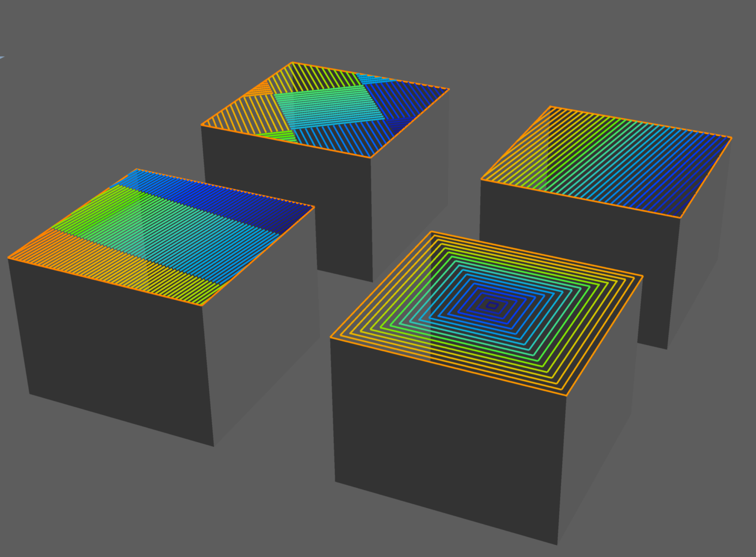Click the small light blue sliver at the left edge
The height and width of the screenshot is (557, 756).
coord(1,58)
